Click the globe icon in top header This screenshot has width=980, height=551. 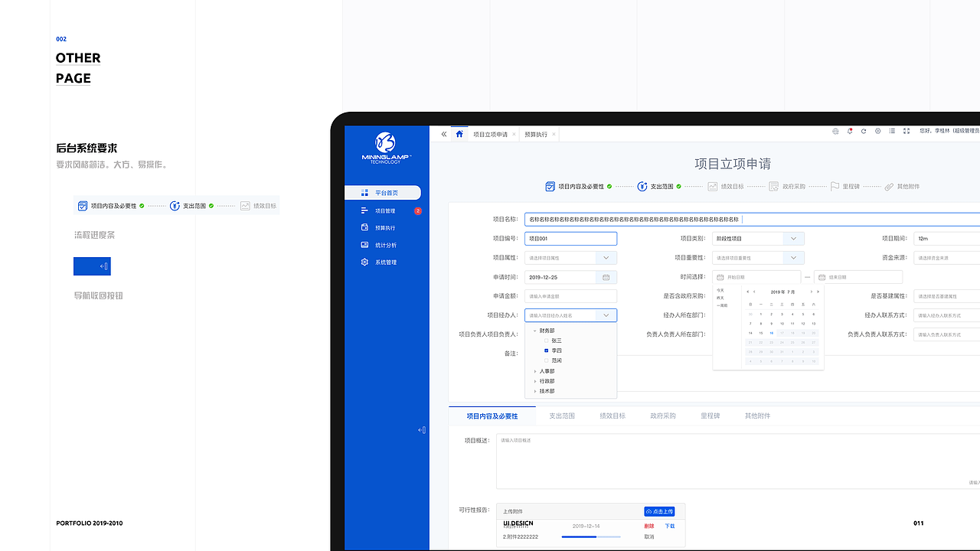pos(835,131)
